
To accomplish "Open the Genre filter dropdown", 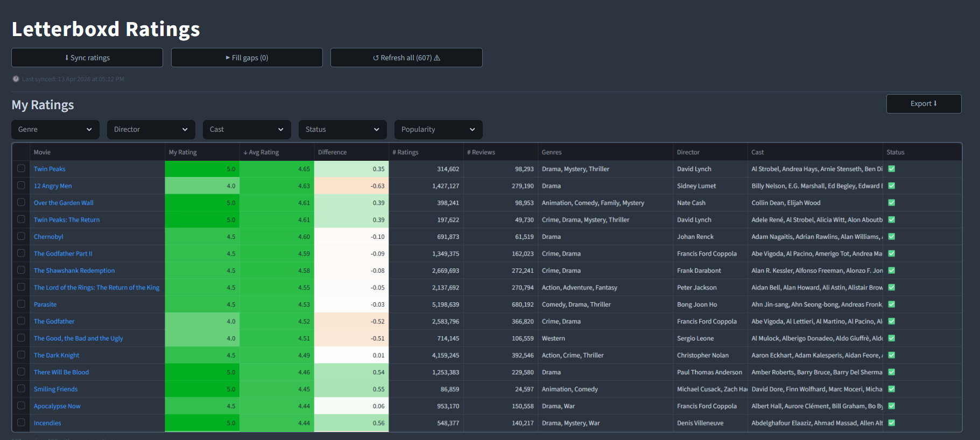I will [x=55, y=130].
